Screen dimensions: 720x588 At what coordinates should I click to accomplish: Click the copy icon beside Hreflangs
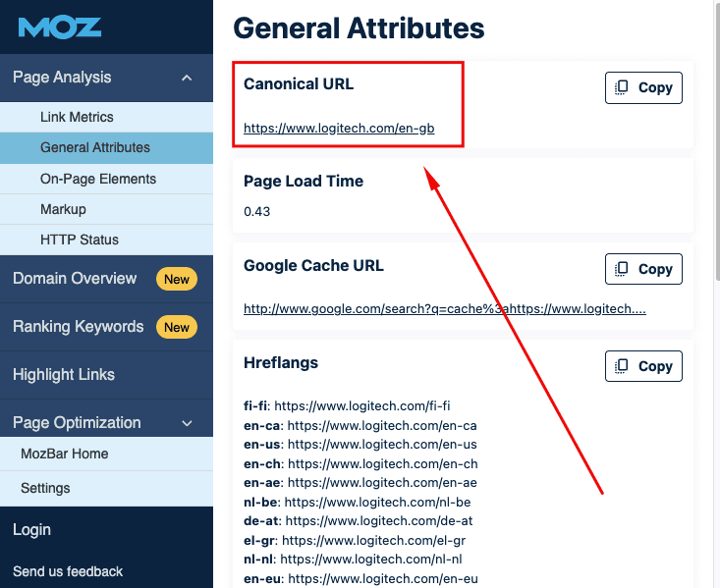pos(622,366)
